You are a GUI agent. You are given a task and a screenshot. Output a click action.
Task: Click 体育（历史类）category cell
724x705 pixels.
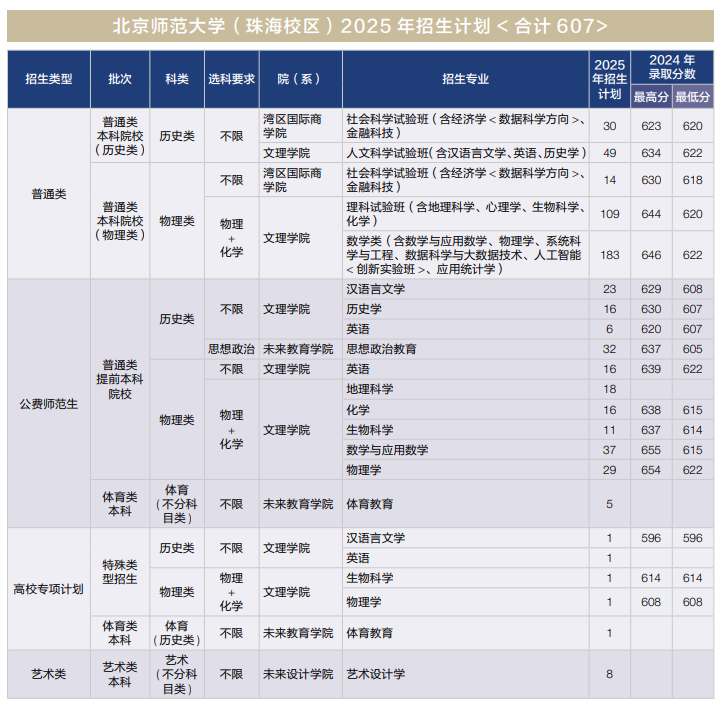pos(177,633)
